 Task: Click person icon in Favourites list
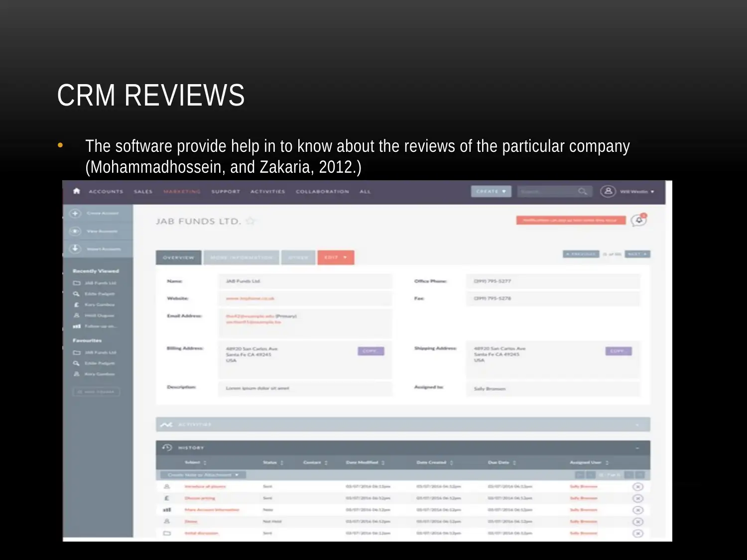(76, 374)
